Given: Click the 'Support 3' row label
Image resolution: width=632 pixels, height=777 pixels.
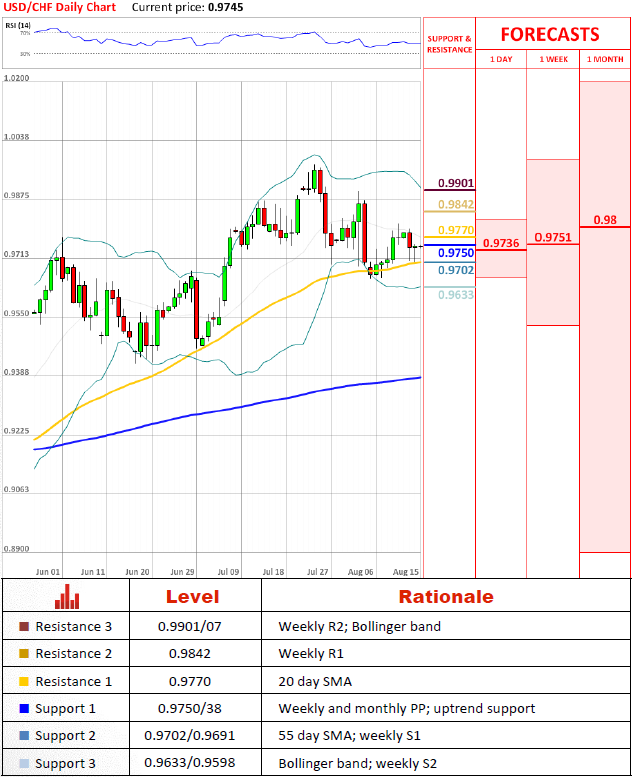Looking at the screenshot, I should (65, 763).
